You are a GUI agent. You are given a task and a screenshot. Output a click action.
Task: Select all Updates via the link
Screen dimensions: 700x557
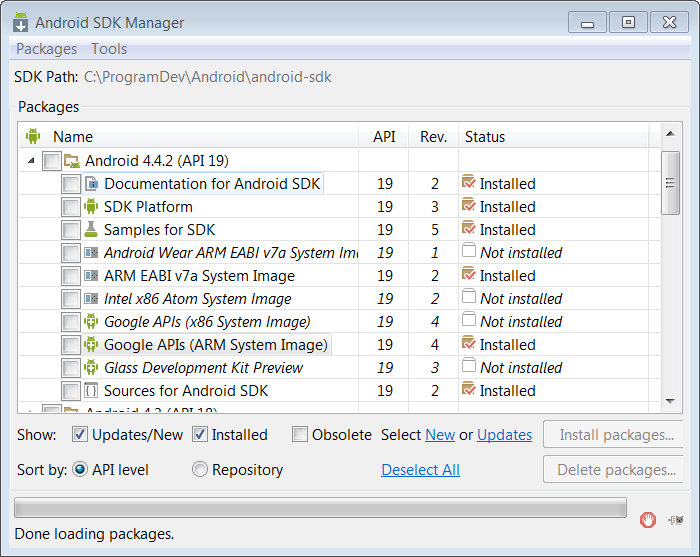(x=504, y=435)
